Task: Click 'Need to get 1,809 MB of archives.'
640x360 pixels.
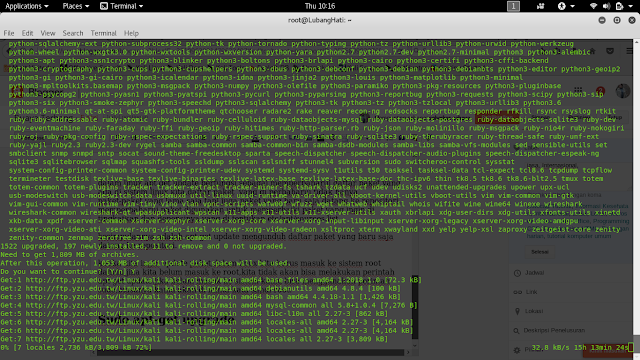Action: (x=70, y=255)
